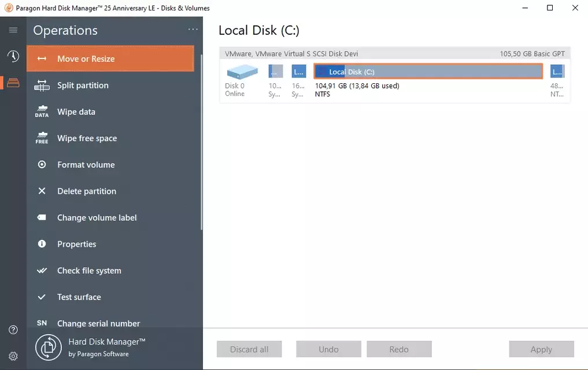This screenshot has height=370, width=588.
Task: Click the Format volume circle icon
Action: 42,164
